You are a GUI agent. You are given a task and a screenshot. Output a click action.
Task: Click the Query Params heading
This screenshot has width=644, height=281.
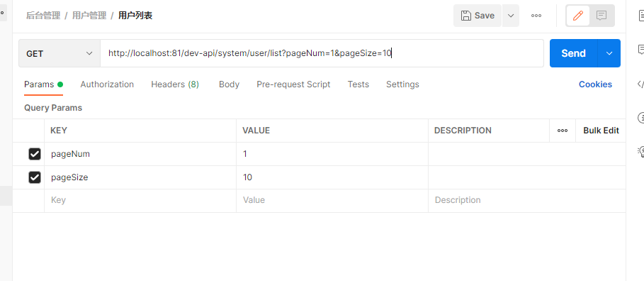point(53,108)
